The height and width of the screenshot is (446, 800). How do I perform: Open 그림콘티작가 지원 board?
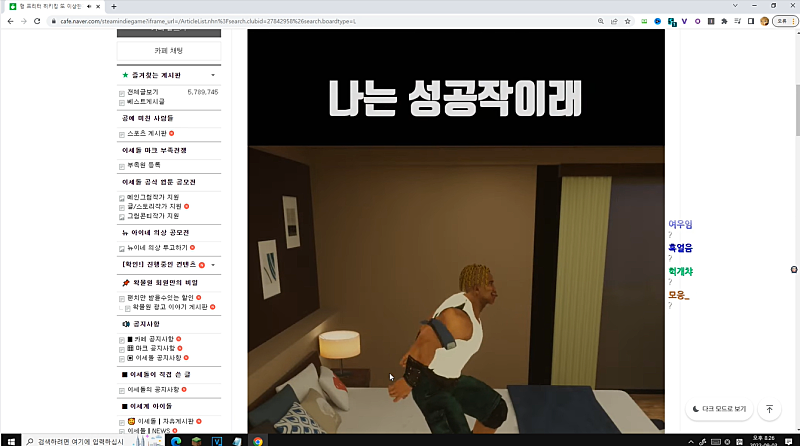click(153, 216)
